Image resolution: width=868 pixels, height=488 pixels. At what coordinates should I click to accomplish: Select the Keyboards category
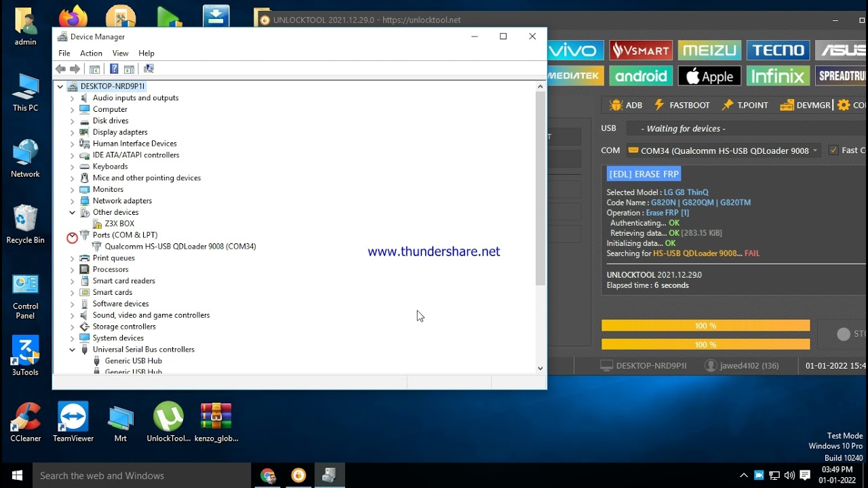(x=111, y=167)
